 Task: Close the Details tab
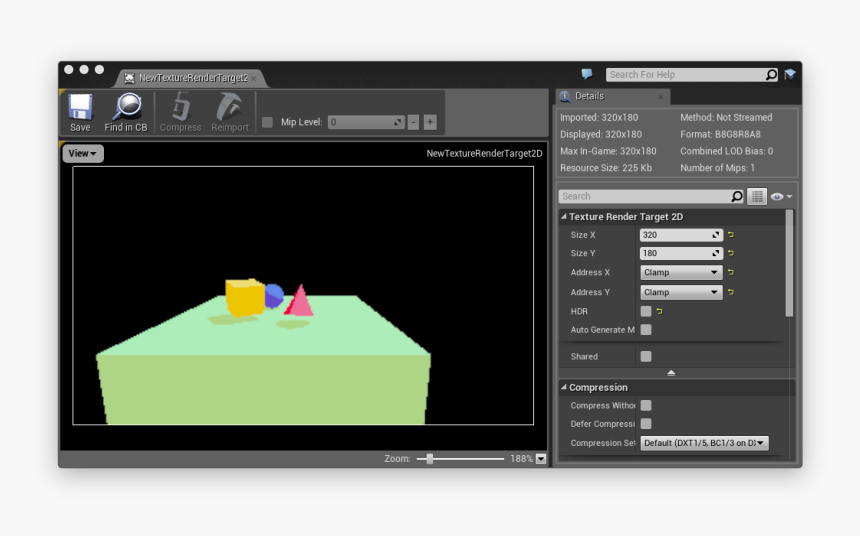click(660, 97)
